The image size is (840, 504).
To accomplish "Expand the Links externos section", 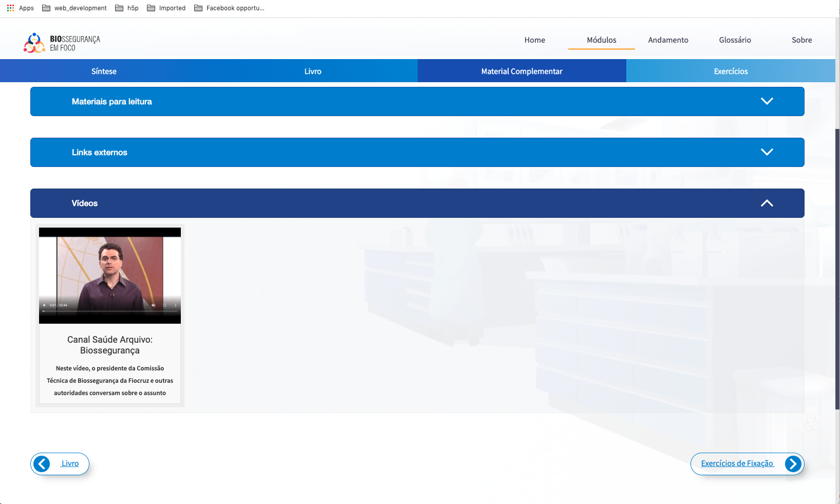I will (417, 153).
